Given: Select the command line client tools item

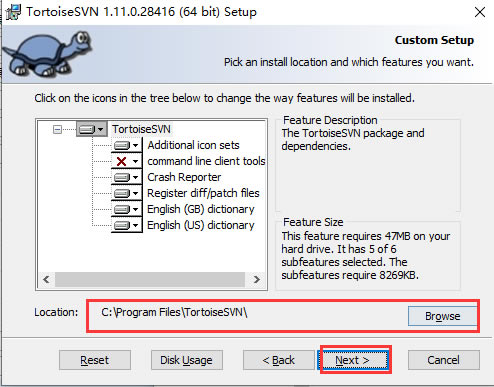Looking at the screenshot, I should 206,161.
